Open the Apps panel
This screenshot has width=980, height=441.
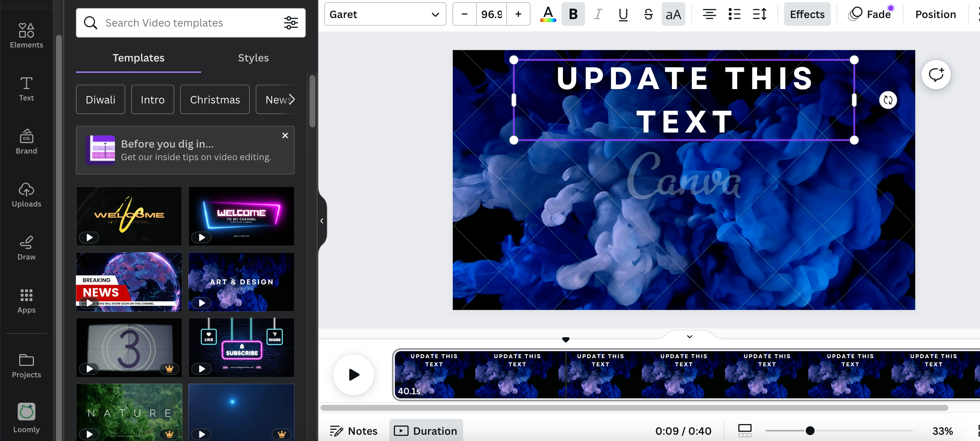tap(26, 301)
